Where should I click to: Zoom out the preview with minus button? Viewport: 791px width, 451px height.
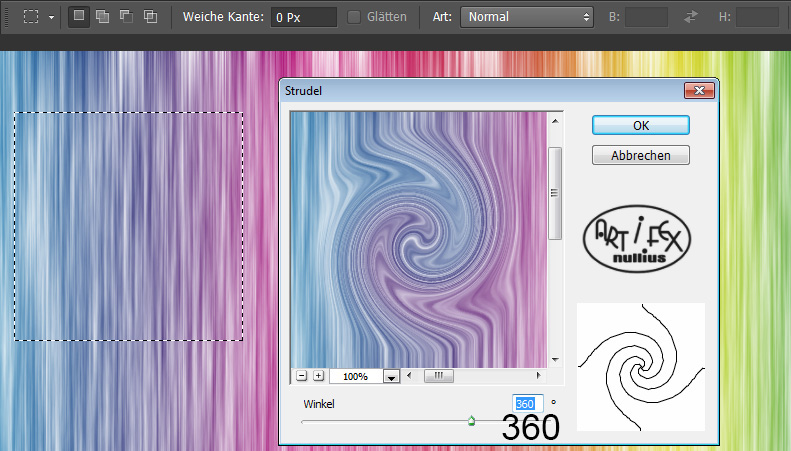click(x=302, y=376)
